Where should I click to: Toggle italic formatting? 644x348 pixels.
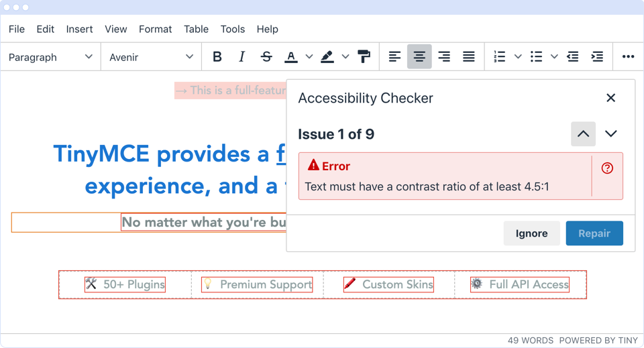242,56
